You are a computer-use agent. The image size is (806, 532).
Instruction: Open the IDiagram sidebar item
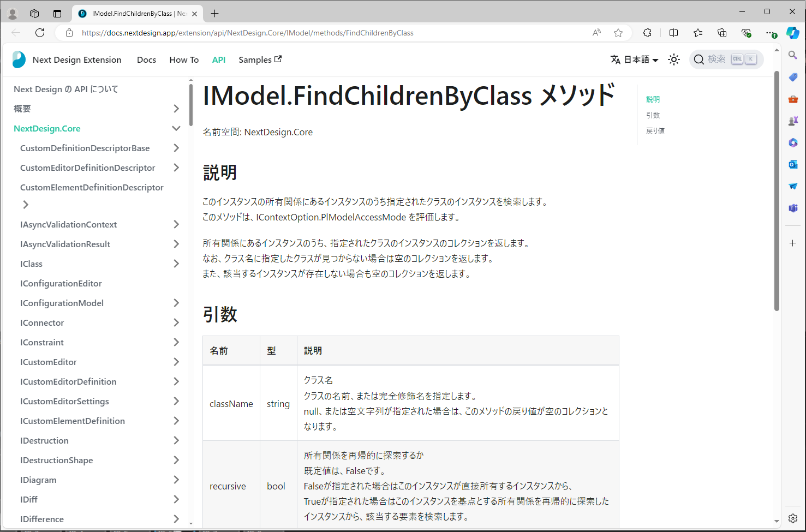tap(38, 480)
